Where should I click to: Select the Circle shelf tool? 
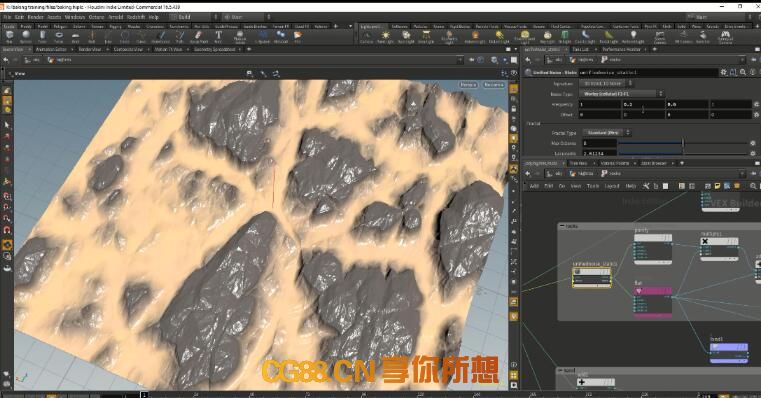pyautogui.click(x=125, y=36)
